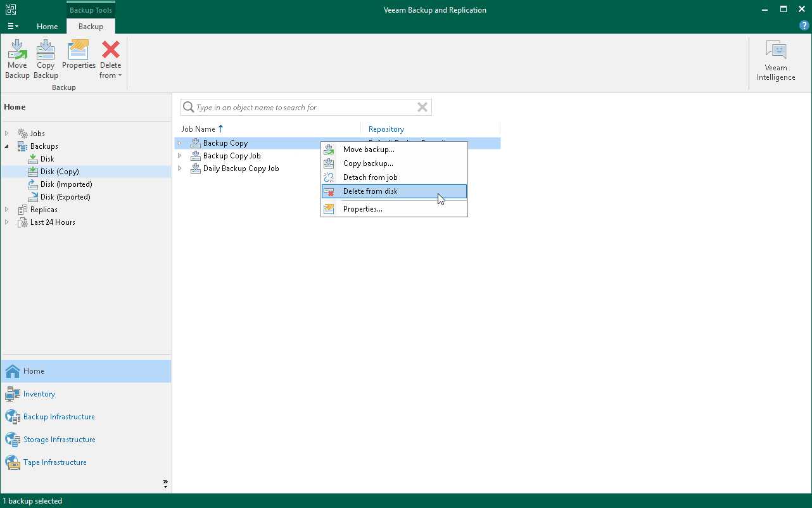Screen dimensions: 812x508
Task: Click the main menu hamburger icon
Action: point(13,25)
